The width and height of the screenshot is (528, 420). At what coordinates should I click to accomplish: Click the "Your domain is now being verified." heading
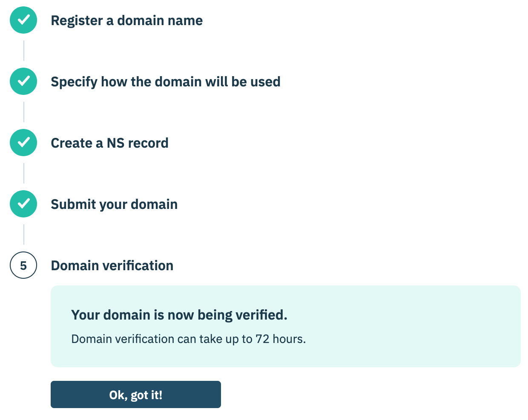[179, 315]
